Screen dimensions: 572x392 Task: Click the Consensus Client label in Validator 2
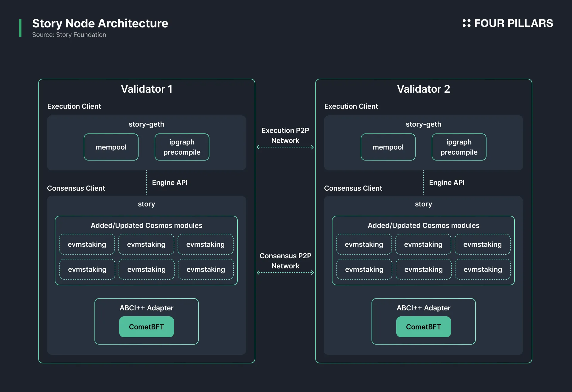(x=353, y=188)
